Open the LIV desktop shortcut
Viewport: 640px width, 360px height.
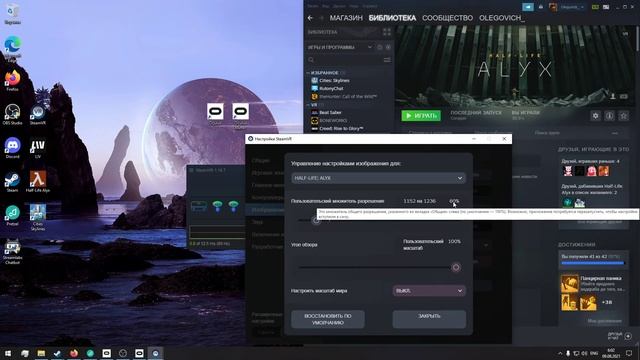pyautogui.click(x=38, y=147)
